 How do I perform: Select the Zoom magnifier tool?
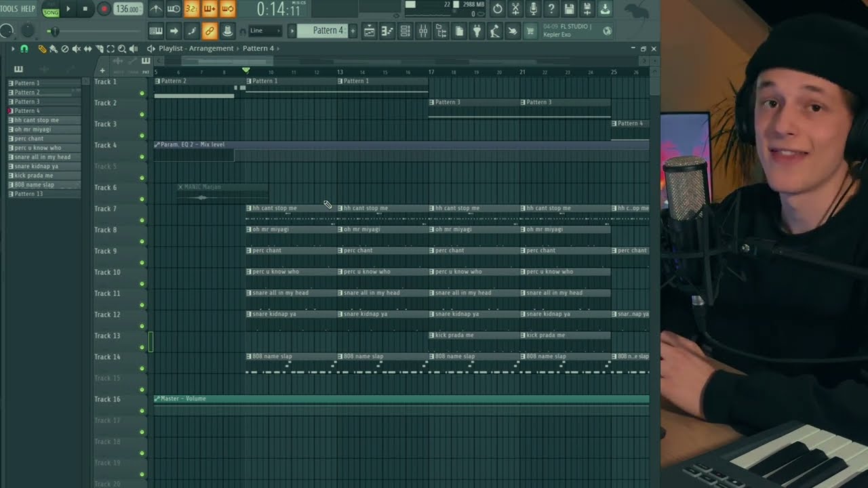(122, 49)
